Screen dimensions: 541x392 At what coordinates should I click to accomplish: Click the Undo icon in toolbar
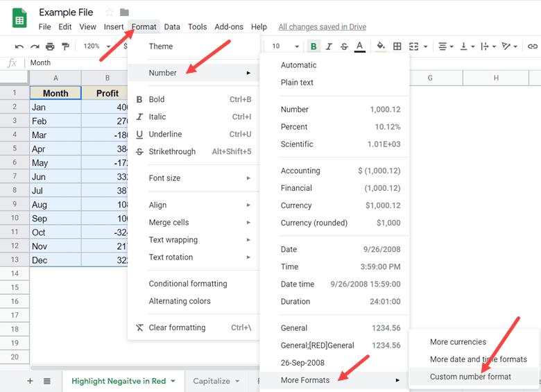pos(19,46)
